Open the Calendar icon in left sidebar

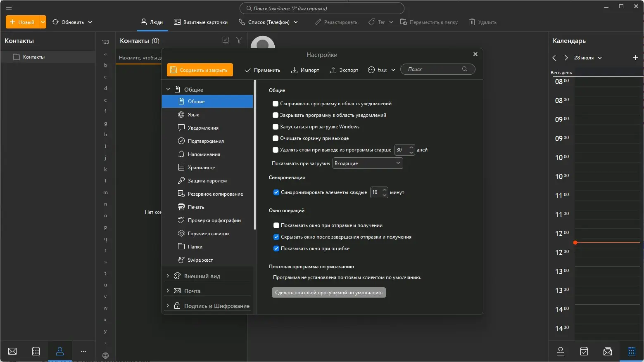[x=36, y=351]
